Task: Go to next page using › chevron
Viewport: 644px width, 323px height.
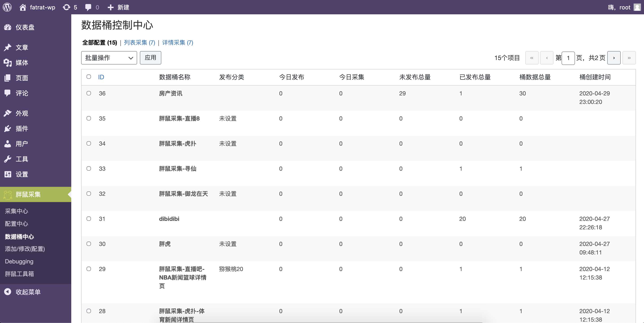Action: pos(614,58)
